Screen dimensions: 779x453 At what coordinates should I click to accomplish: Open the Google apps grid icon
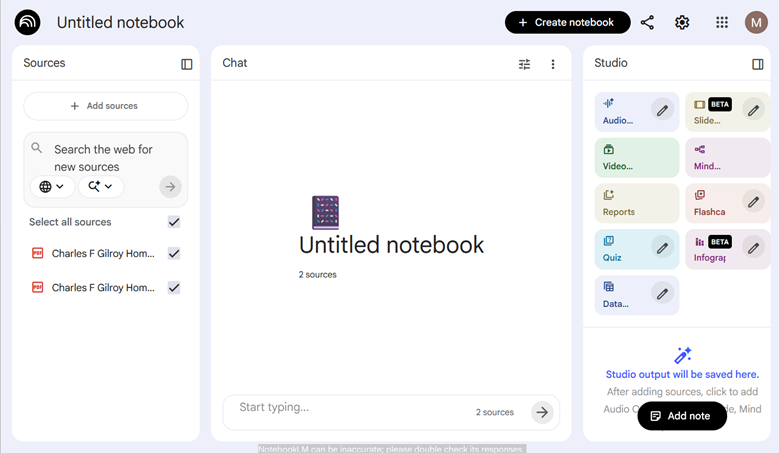click(x=722, y=22)
